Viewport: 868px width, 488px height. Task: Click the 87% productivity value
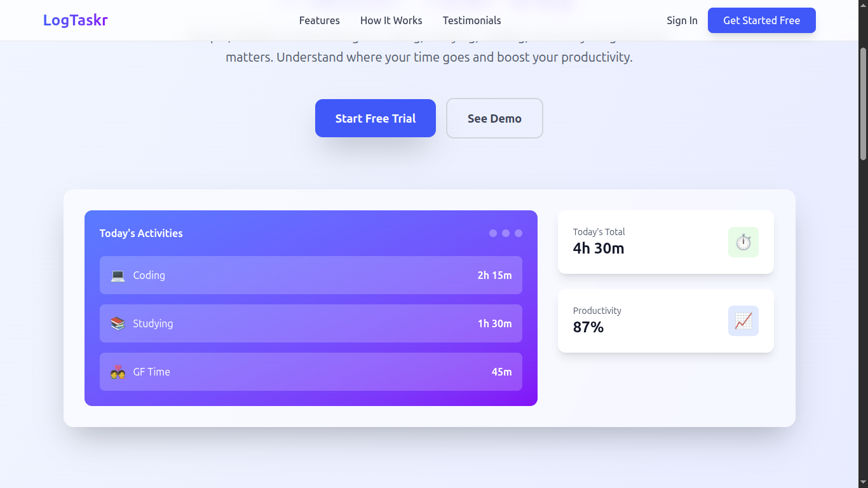tap(588, 327)
